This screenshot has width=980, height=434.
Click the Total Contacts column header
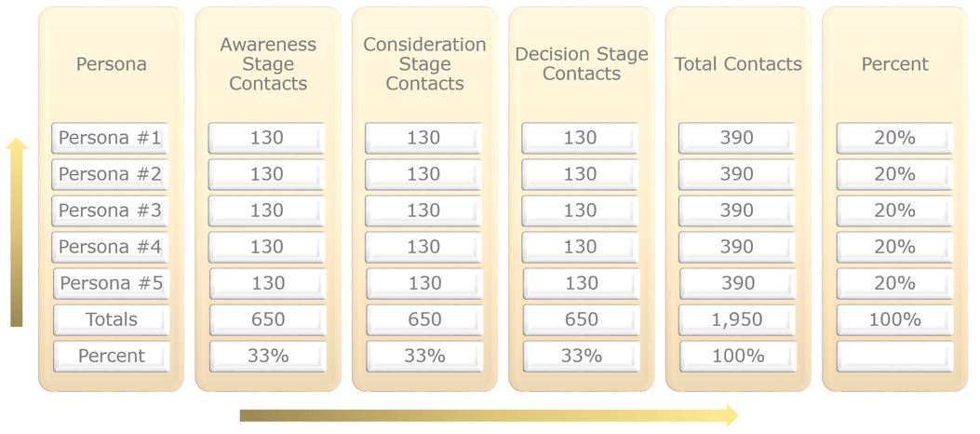pos(738,63)
